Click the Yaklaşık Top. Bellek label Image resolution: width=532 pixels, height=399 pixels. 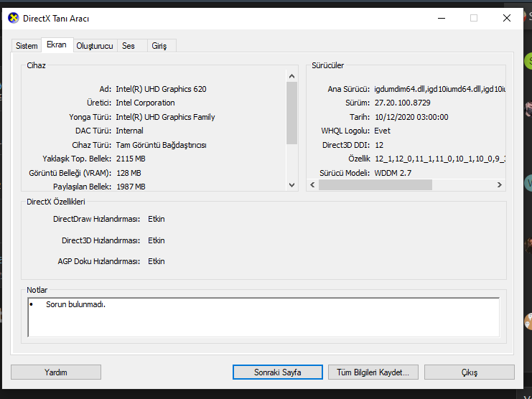77,159
